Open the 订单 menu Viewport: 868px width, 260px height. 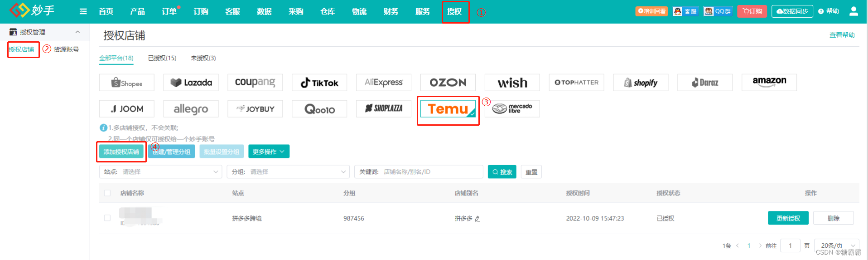click(x=169, y=11)
